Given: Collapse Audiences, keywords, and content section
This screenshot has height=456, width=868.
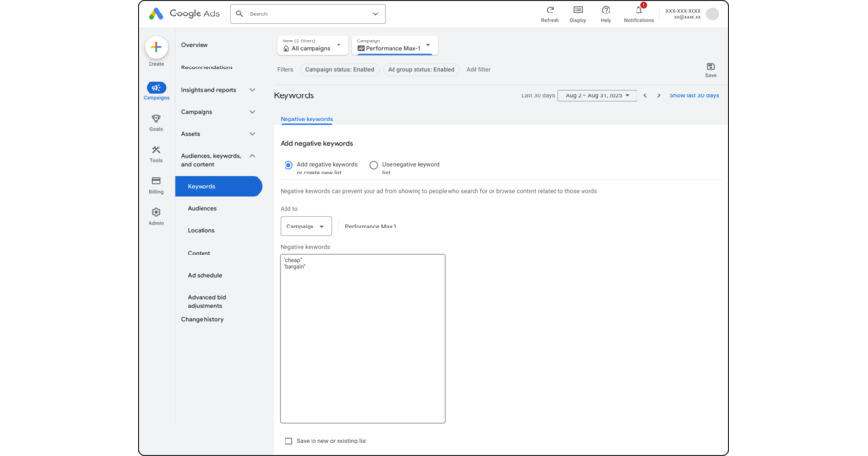Looking at the screenshot, I should 252,156.
